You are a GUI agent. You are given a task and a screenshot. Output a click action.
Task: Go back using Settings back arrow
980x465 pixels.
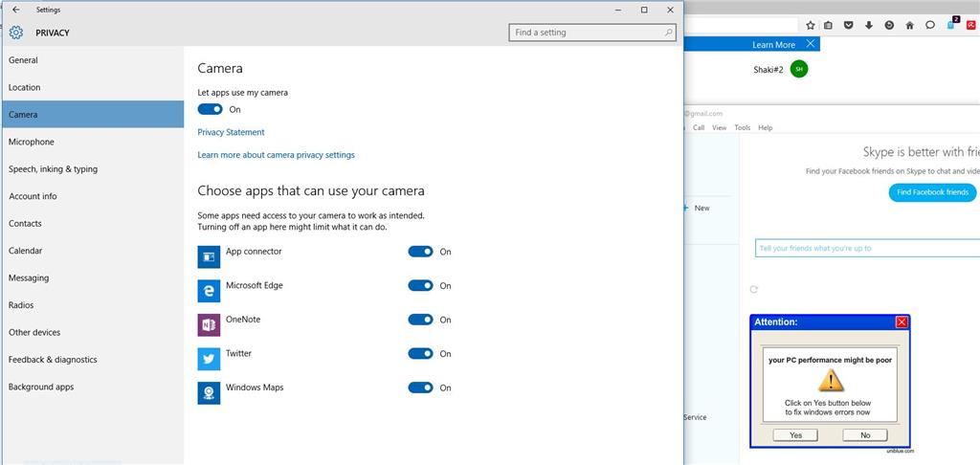coord(16,10)
